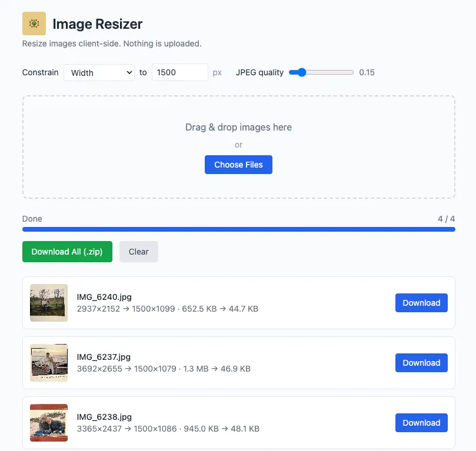Download the resized IMG_6238.jpg
The height and width of the screenshot is (451, 476).
421,423
